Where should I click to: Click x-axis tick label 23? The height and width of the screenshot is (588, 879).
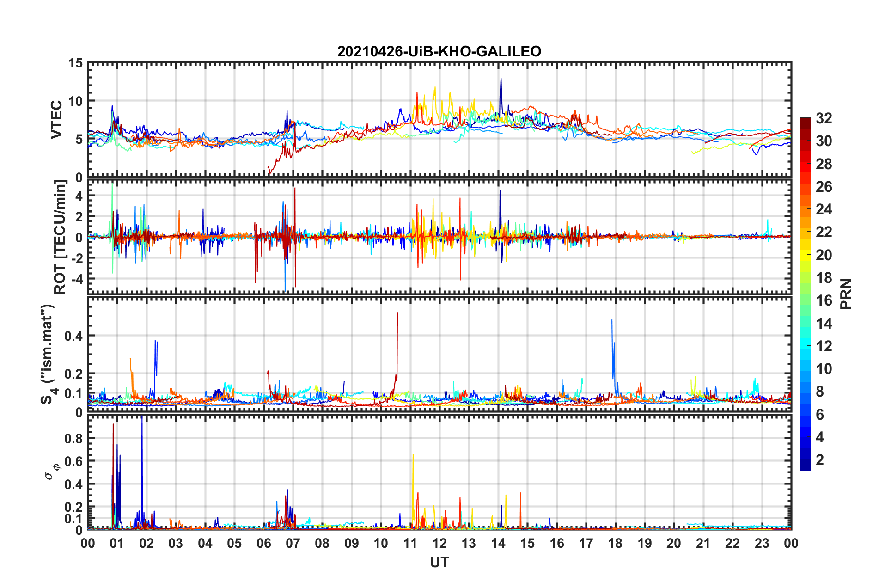762,543
